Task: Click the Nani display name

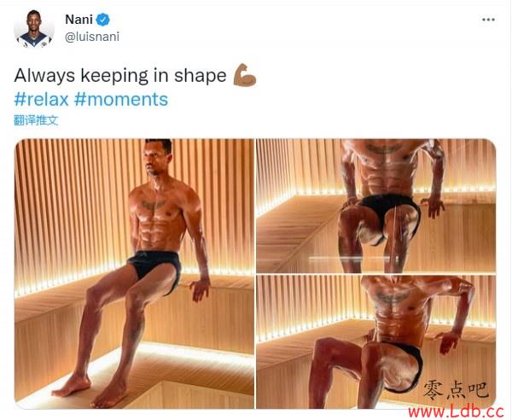Action: pyautogui.click(x=79, y=20)
